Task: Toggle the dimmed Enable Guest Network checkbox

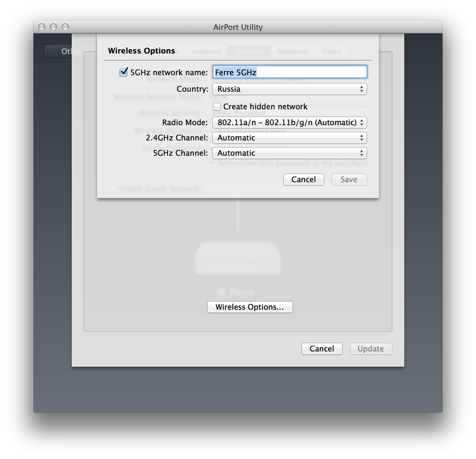Action: tap(112, 189)
